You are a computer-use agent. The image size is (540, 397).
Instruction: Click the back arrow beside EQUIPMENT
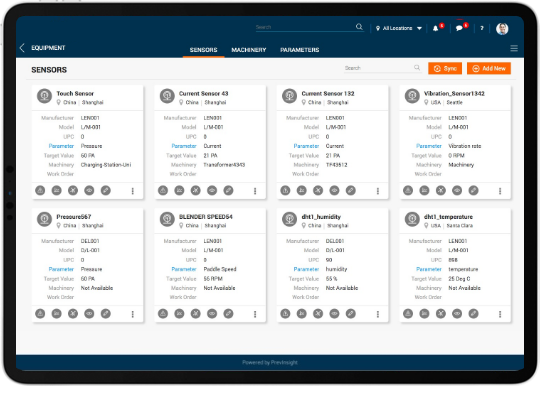coord(22,48)
